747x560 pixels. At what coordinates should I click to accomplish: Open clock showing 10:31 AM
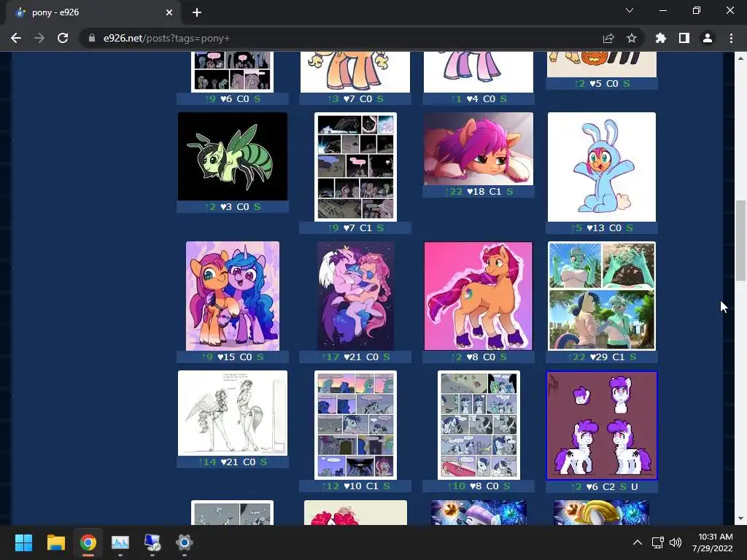(712, 542)
